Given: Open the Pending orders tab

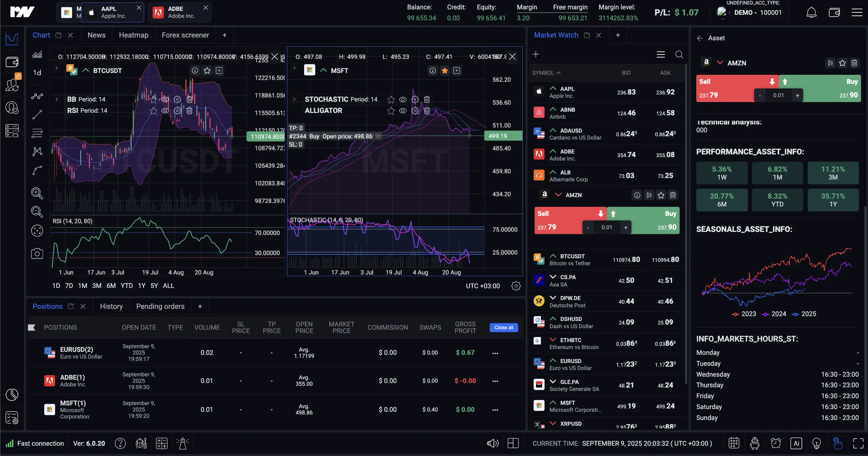Looking at the screenshot, I should (x=160, y=306).
